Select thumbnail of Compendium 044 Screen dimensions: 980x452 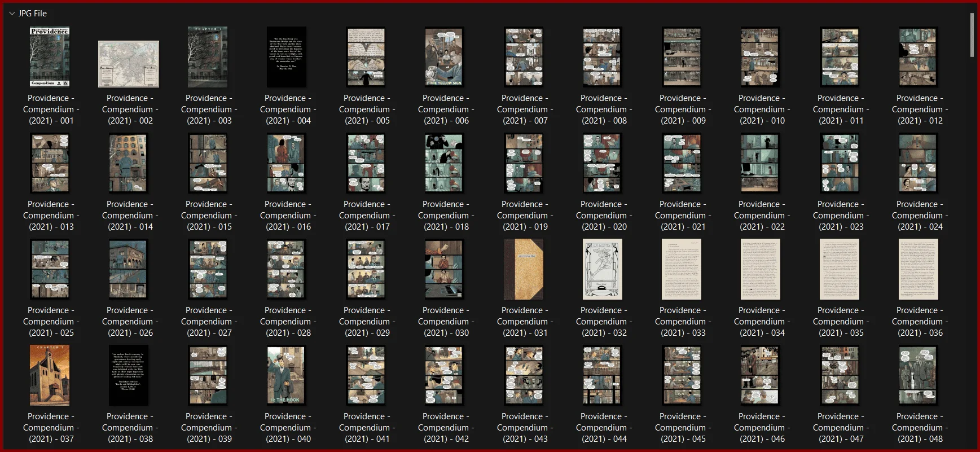(x=603, y=375)
